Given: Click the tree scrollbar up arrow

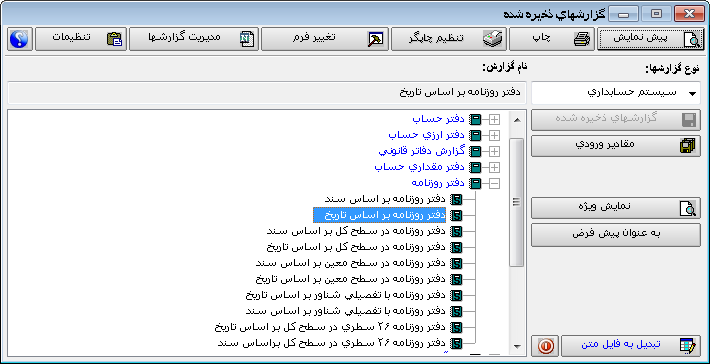Looking at the screenshot, I should coord(517,120).
